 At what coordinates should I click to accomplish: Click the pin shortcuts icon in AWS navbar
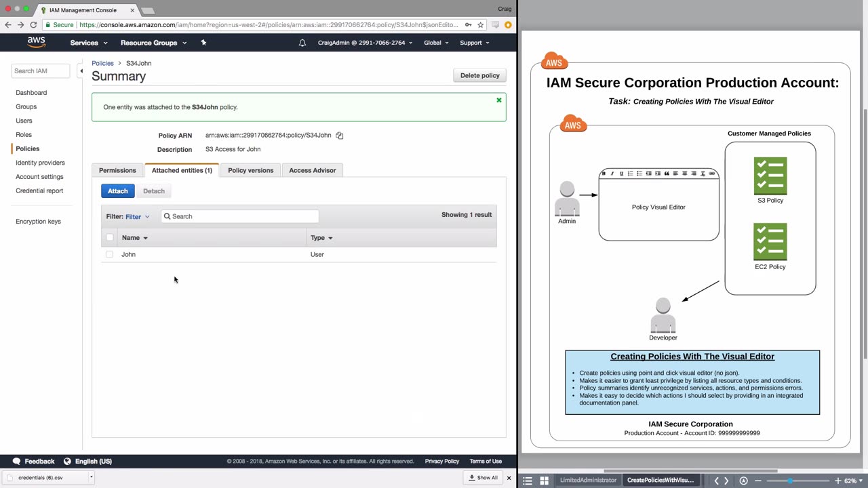click(203, 43)
